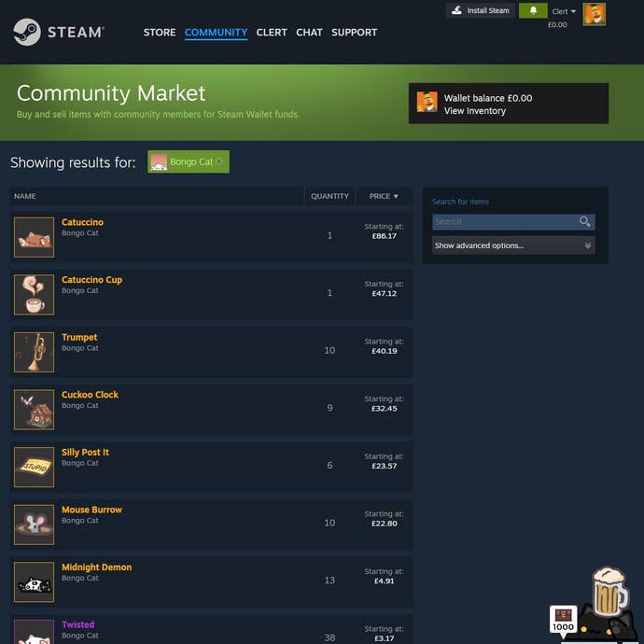Expand Show advanced options
The width and height of the screenshot is (644, 644).
click(513, 245)
